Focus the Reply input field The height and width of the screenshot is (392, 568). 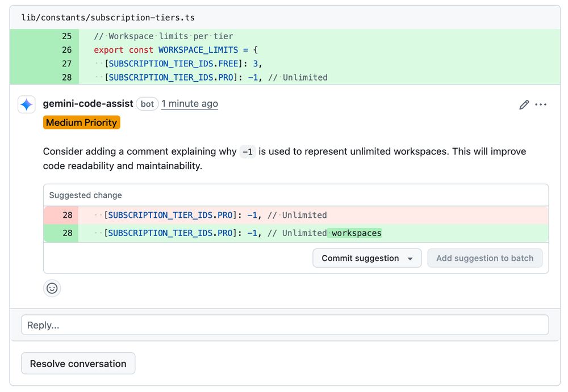pos(285,325)
